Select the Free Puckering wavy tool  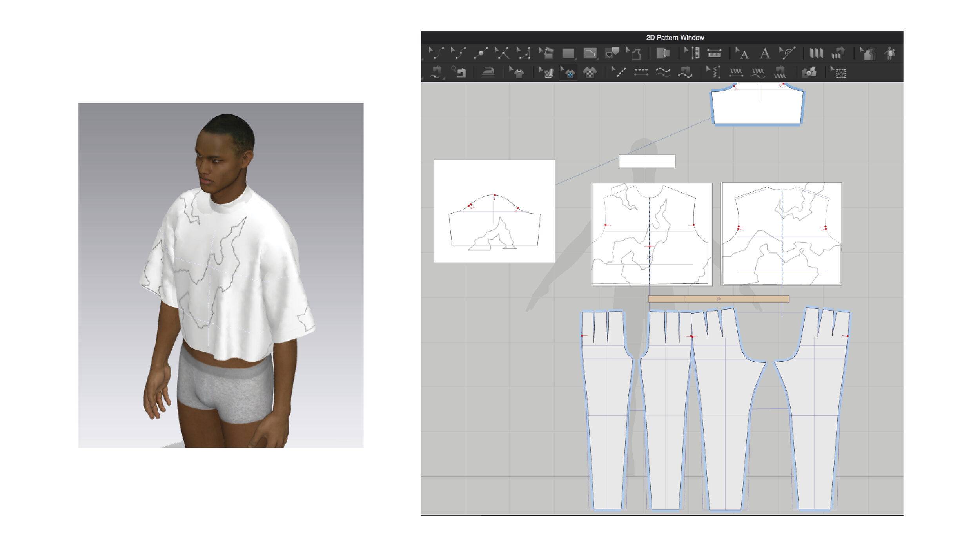758,72
